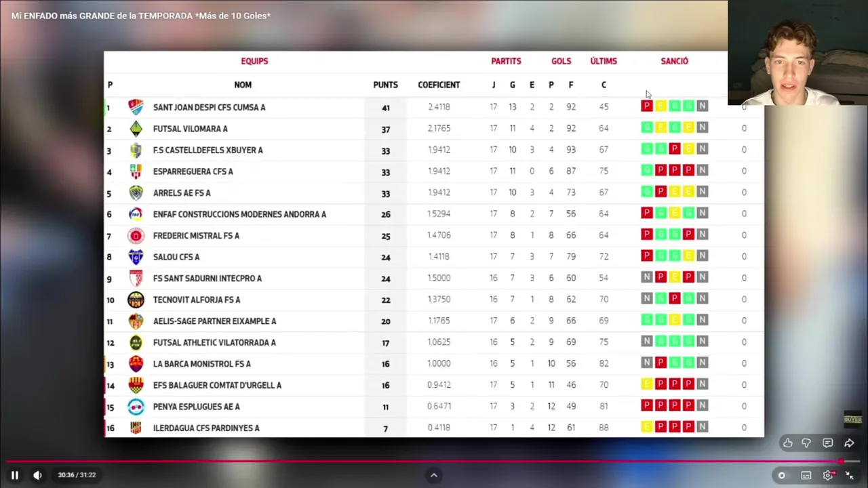
Task: Click the streamer's webcam overlay
Action: tap(797, 52)
